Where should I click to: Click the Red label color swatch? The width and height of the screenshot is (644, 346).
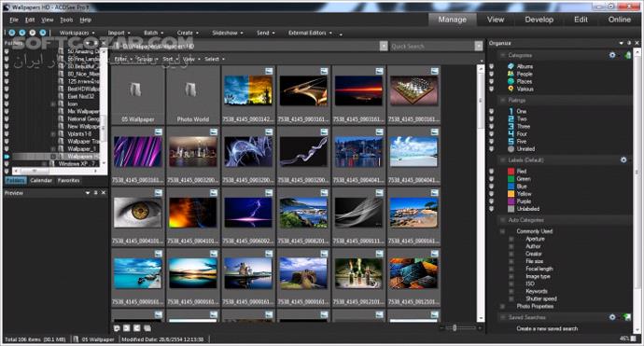(511, 172)
